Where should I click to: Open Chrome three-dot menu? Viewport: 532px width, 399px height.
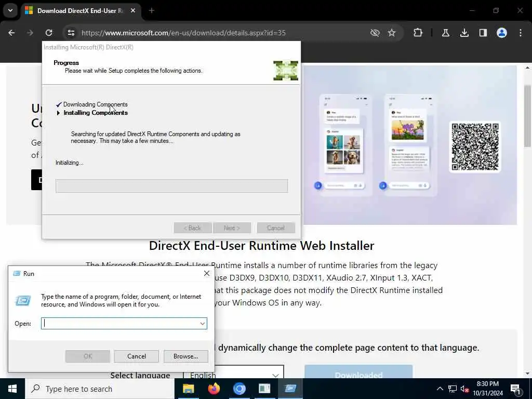click(x=521, y=33)
